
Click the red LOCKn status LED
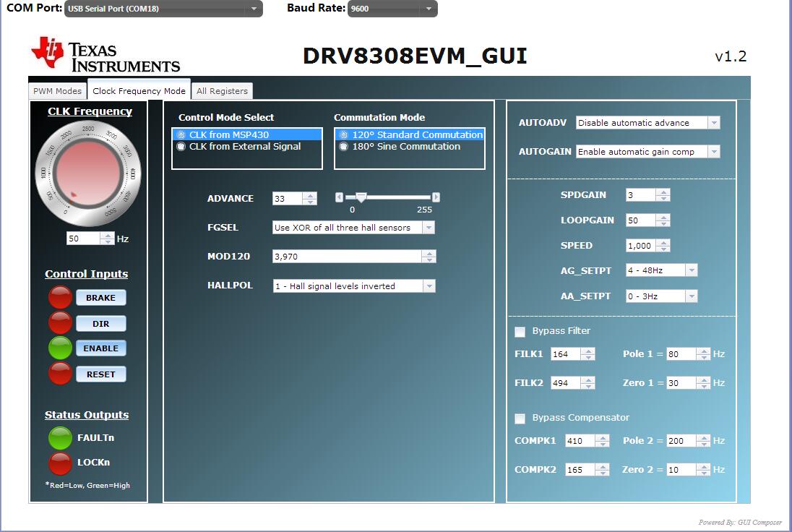60,463
